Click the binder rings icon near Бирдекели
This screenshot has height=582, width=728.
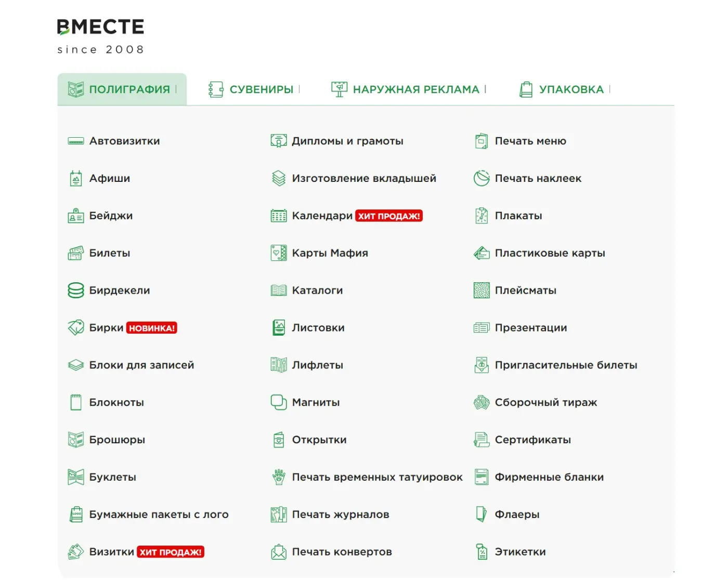[x=76, y=290]
